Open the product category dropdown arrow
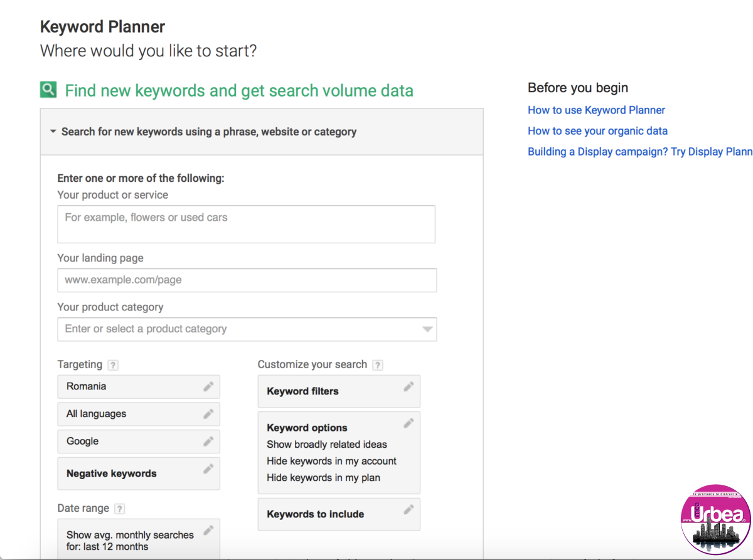This screenshot has height=560, width=753. (x=427, y=329)
